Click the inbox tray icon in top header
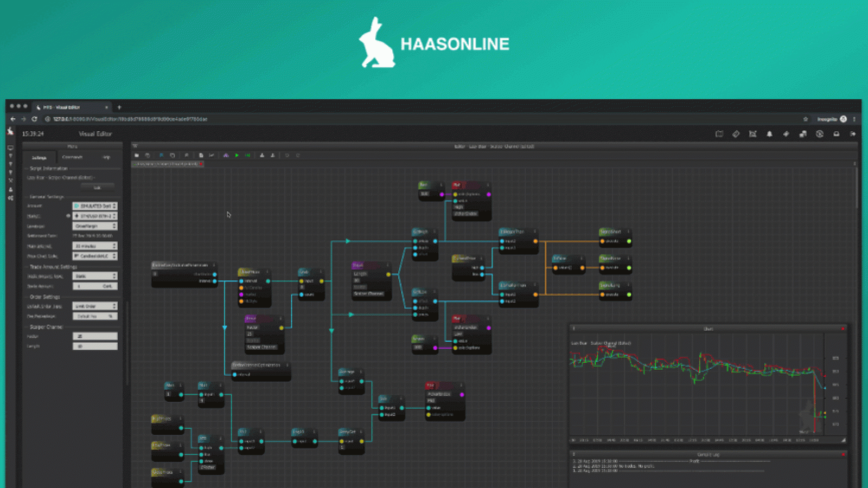 836,134
